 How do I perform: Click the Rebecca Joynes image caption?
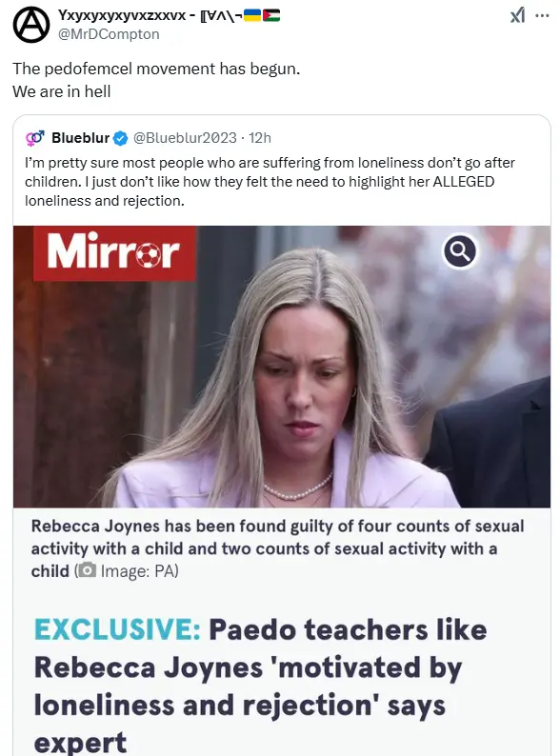click(x=277, y=548)
